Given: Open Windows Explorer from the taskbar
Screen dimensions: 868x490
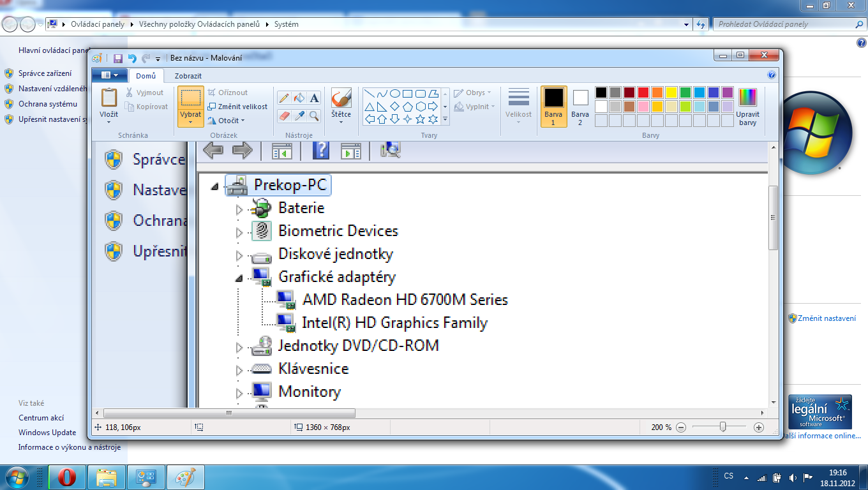Looking at the screenshot, I should [x=107, y=477].
